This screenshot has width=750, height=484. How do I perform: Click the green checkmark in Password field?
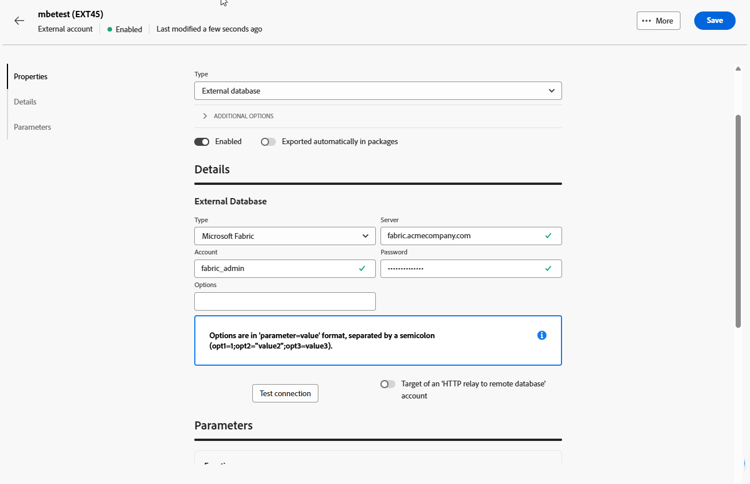(x=548, y=268)
